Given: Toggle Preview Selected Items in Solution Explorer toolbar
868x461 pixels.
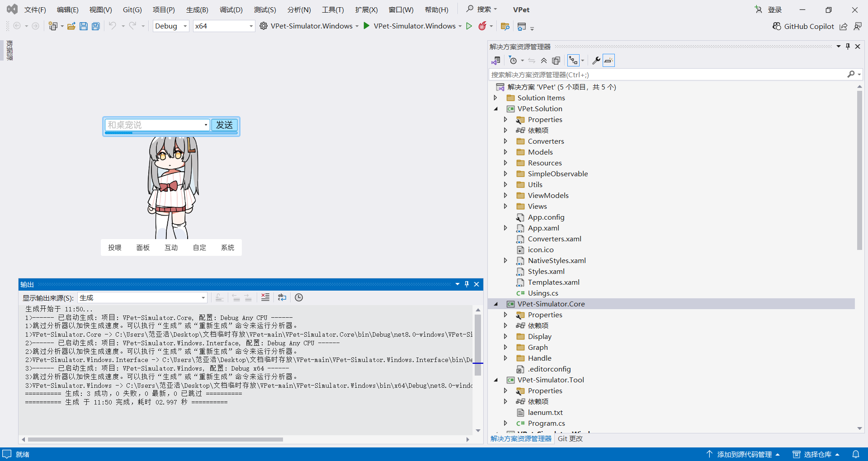Looking at the screenshot, I should [609, 60].
